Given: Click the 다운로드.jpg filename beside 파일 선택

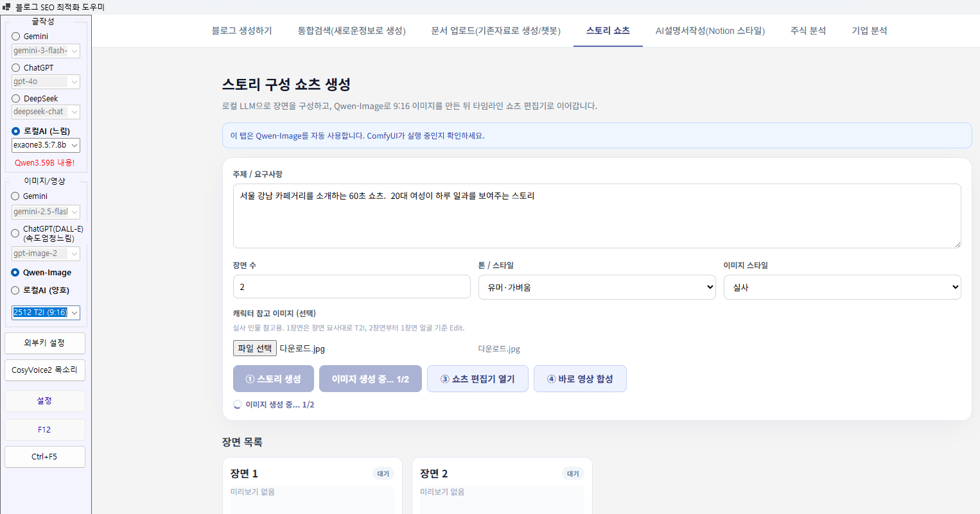Looking at the screenshot, I should (302, 349).
